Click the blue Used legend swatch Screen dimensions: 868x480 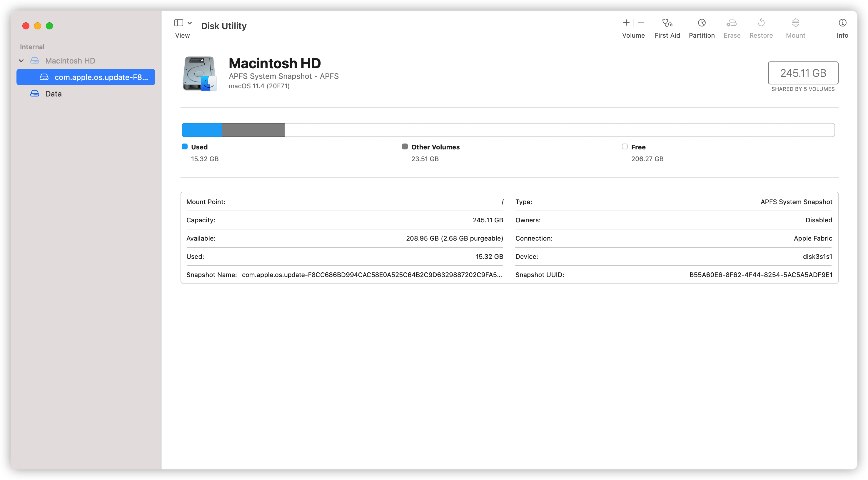coord(184,146)
